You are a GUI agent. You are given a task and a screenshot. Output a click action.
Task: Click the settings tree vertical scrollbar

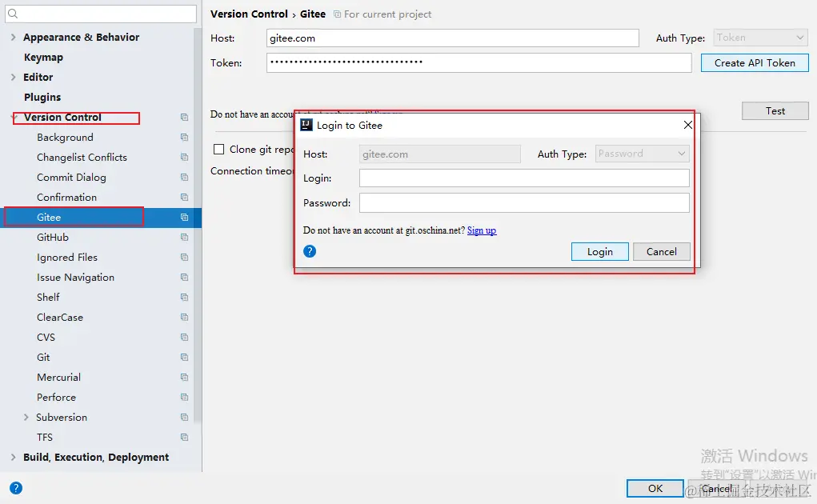tap(198, 224)
